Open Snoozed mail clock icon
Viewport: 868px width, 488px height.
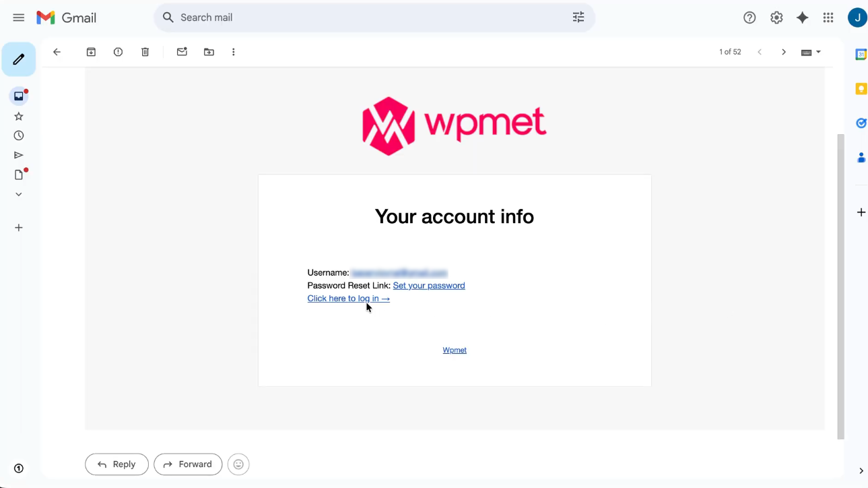pos(19,135)
